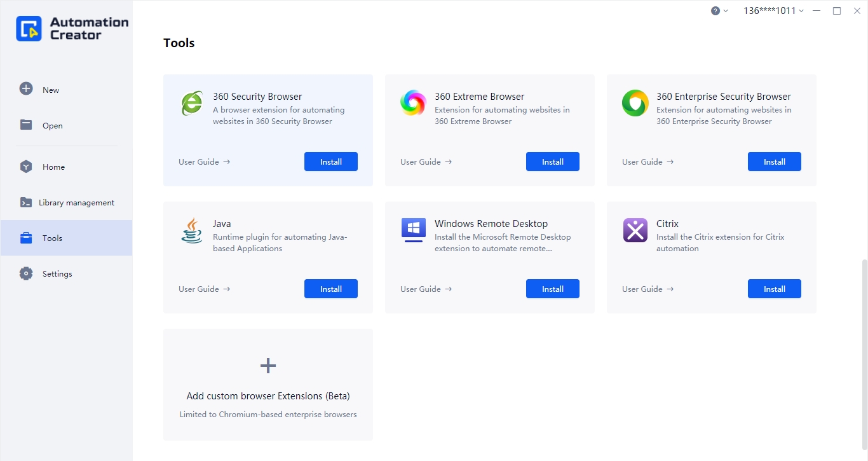Open User Guide for Windows Remote Desktop
This screenshot has width=868, height=461.
(x=426, y=289)
